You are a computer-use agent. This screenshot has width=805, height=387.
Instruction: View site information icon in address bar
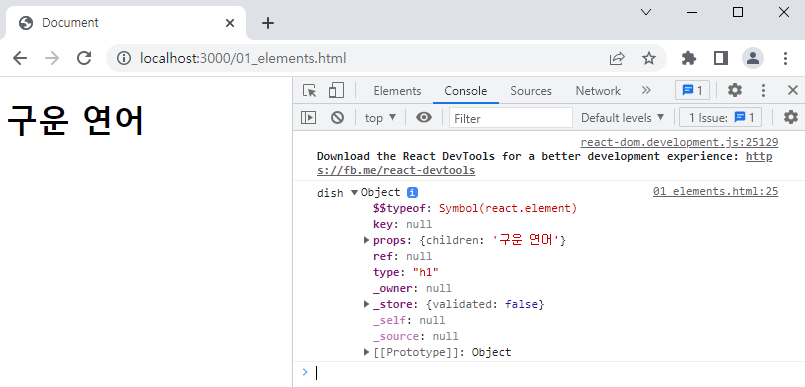pyautogui.click(x=124, y=59)
